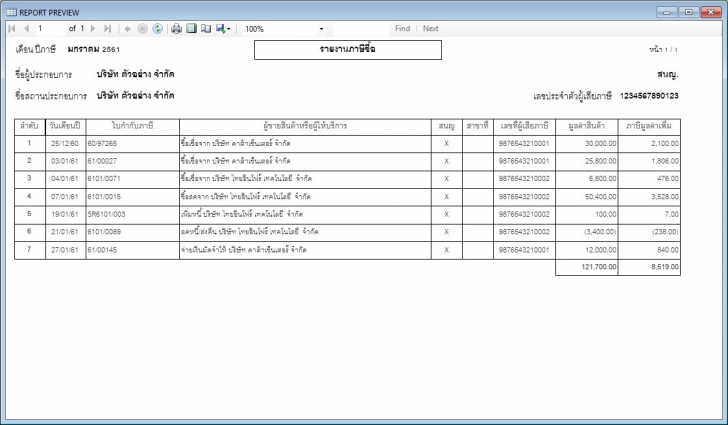The width and height of the screenshot is (728, 425).
Task: Click invoice number 61/00027
Action: click(x=102, y=161)
